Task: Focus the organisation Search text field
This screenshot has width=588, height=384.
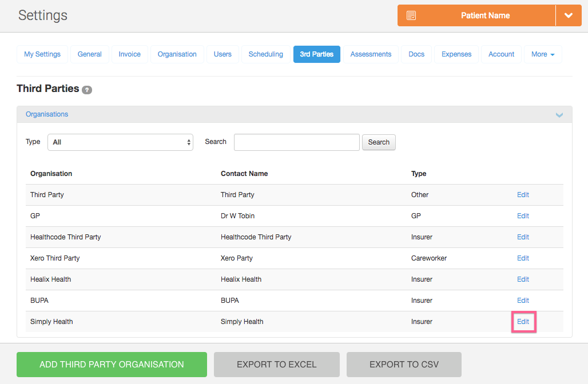Action: (x=296, y=142)
